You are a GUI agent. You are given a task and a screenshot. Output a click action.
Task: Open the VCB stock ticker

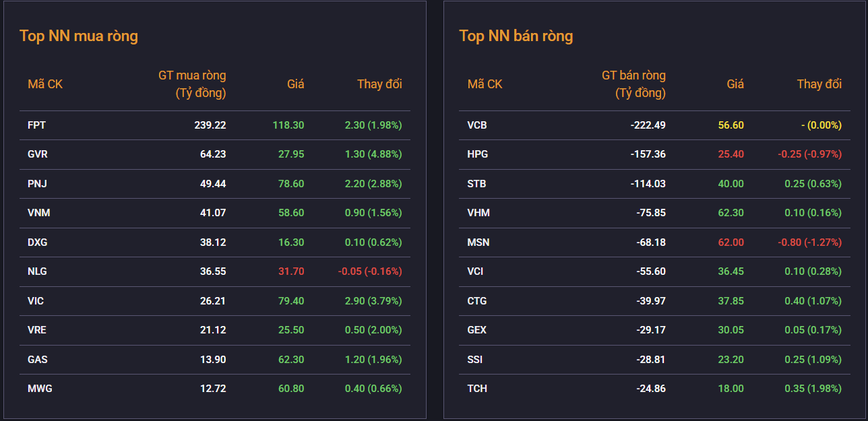coord(477,125)
